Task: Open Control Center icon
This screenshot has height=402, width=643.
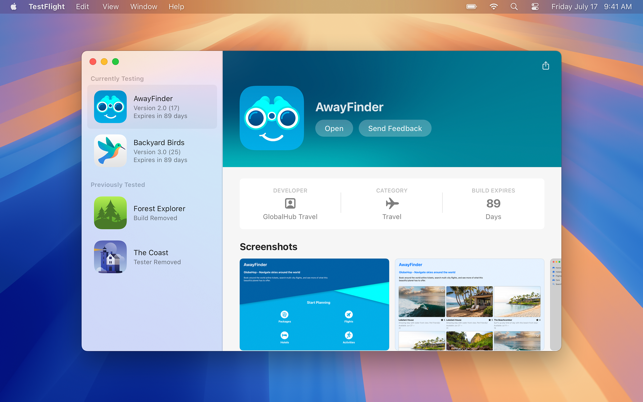Action: point(535,7)
